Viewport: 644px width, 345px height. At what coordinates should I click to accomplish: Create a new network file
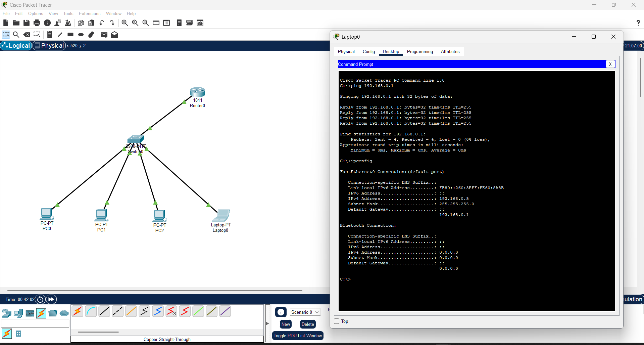coord(6,23)
